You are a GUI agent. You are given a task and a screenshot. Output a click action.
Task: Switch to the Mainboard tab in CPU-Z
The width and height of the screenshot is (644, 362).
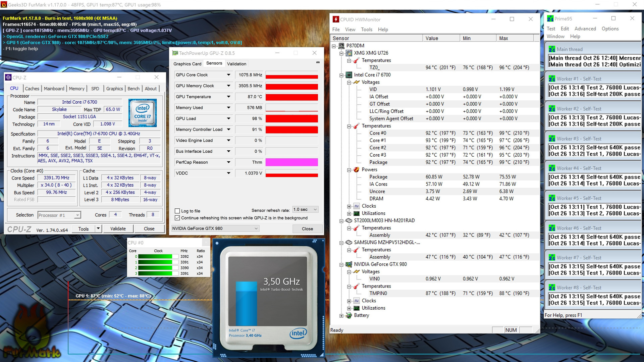coord(54,89)
